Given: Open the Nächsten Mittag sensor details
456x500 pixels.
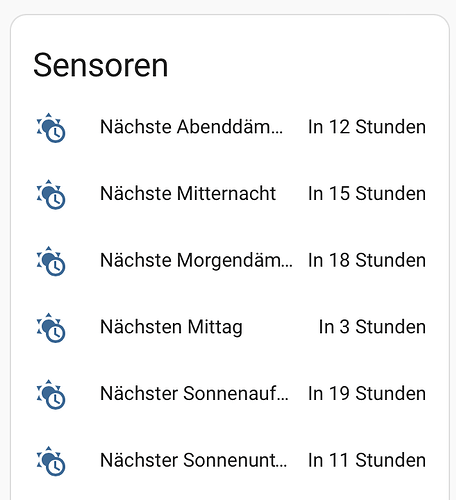Looking at the screenshot, I should pos(171,327).
